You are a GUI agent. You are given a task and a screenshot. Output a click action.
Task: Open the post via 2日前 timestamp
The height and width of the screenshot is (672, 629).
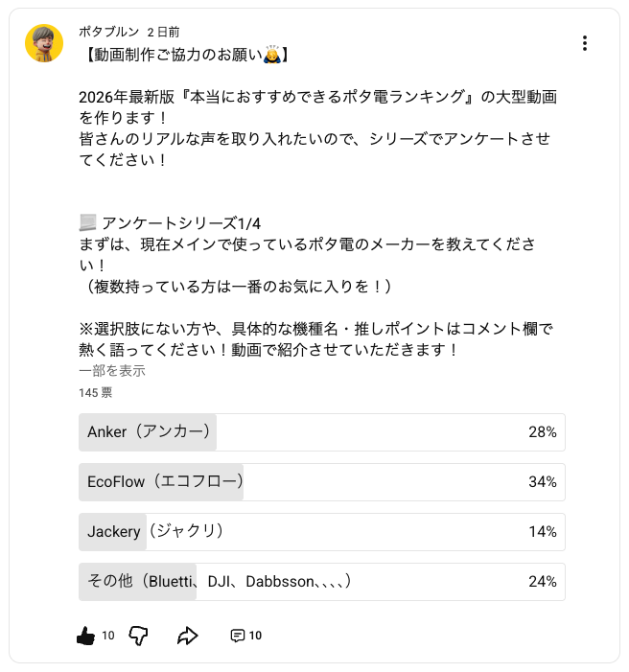coord(163,32)
